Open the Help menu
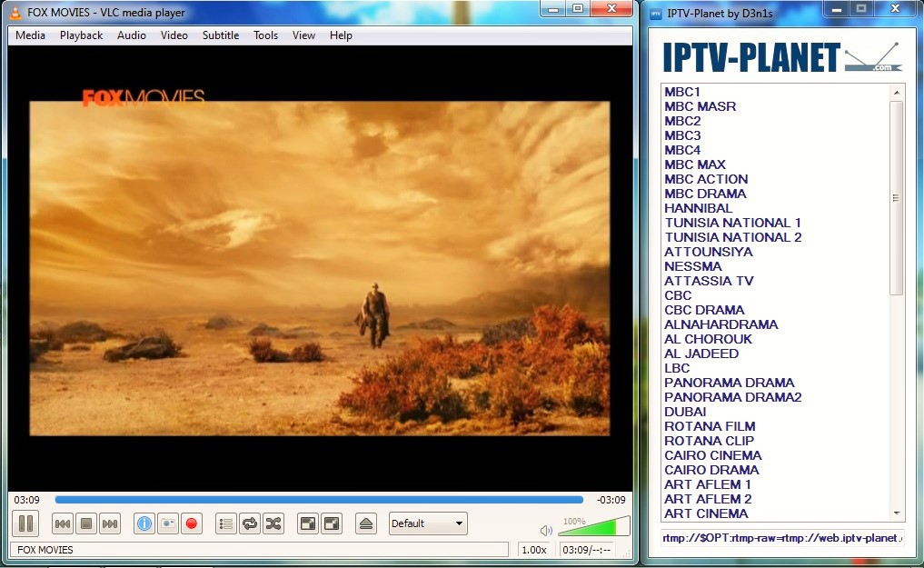 tap(341, 35)
